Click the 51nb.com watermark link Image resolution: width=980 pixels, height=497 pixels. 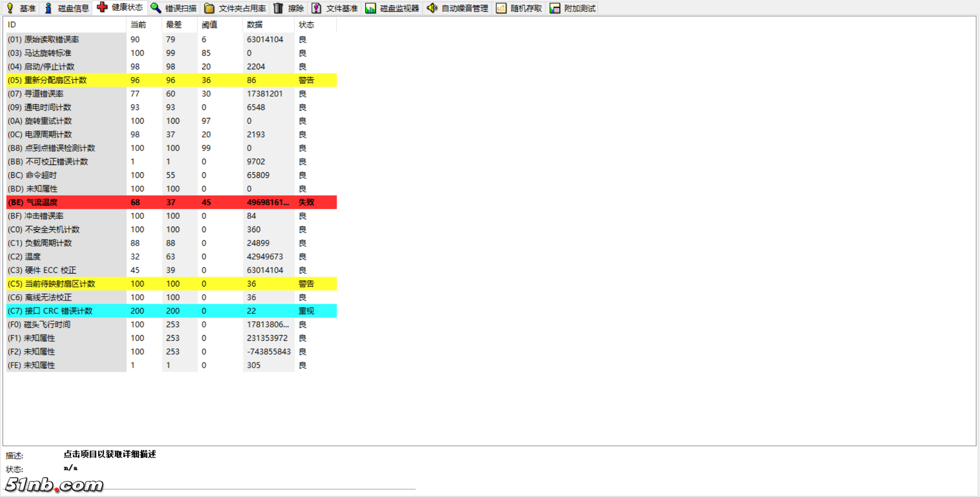tap(53, 484)
